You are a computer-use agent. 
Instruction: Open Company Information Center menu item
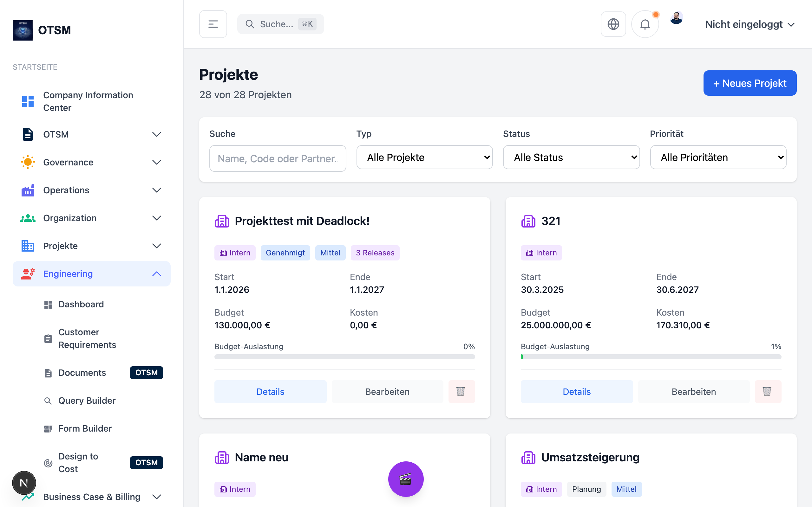pos(88,101)
